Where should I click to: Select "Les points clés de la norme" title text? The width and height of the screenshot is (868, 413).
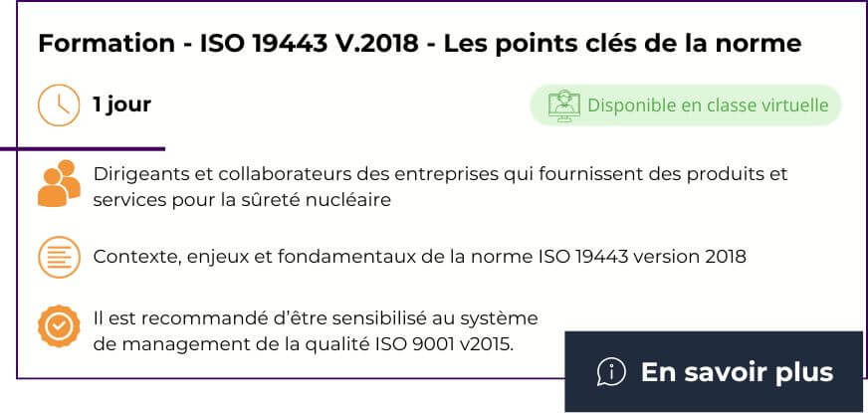tap(622, 44)
